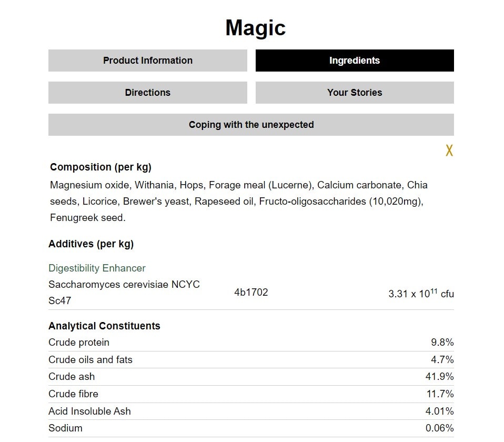504x442 pixels.
Task: Switch to the Directions tab
Action: [x=147, y=93]
